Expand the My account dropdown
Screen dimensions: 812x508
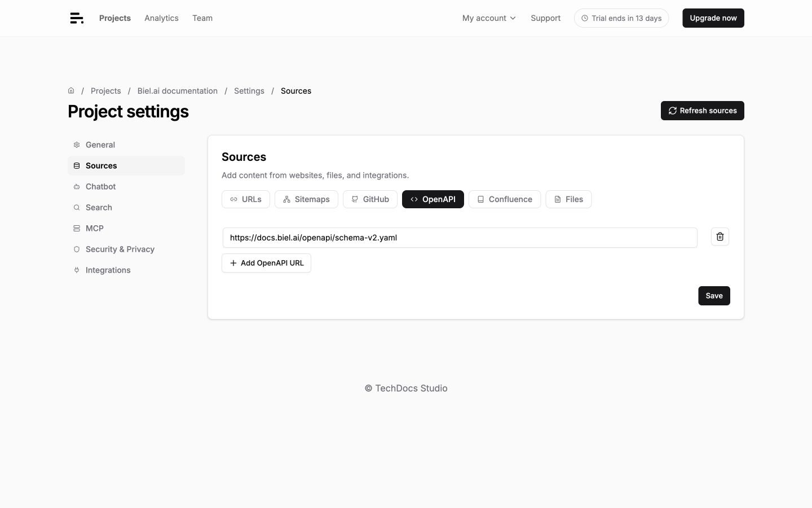point(489,18)
